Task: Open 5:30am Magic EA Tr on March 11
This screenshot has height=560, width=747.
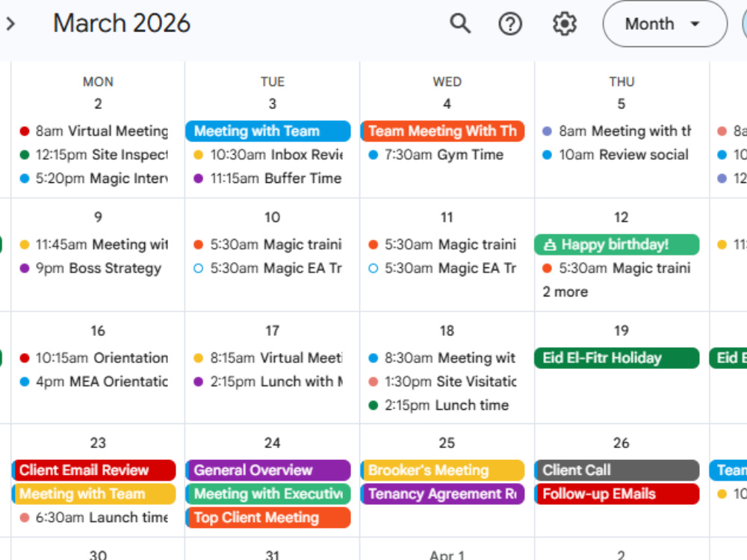Action: click(x=442, y=268)
